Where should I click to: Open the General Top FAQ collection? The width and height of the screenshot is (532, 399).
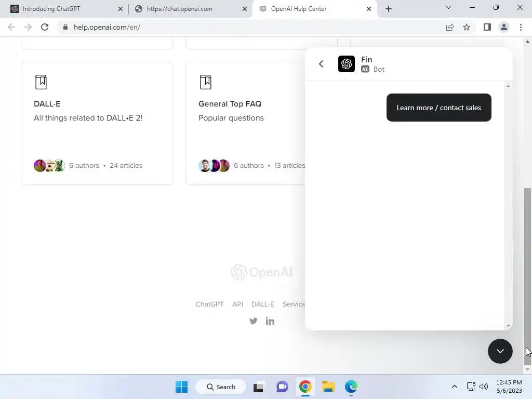[x=230, y=104]
